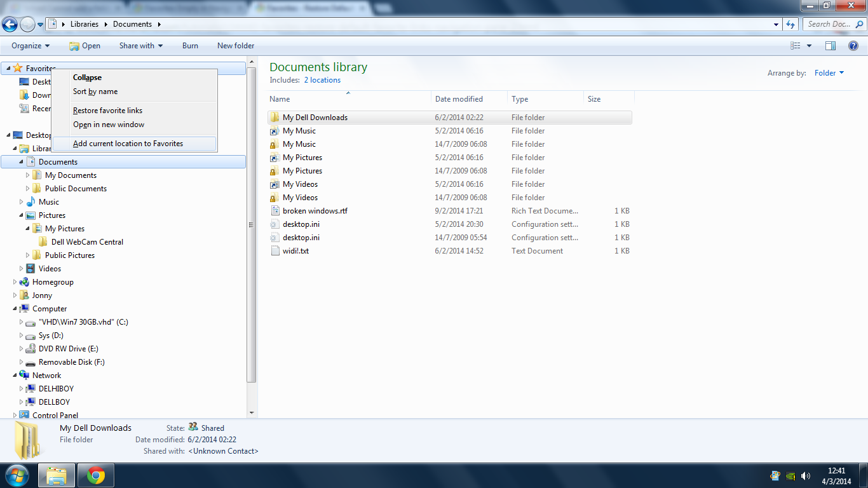The height and width of the screenshot is (488, 868).
Task: Expand the Organize menu
Action: (x=31, y=46)
